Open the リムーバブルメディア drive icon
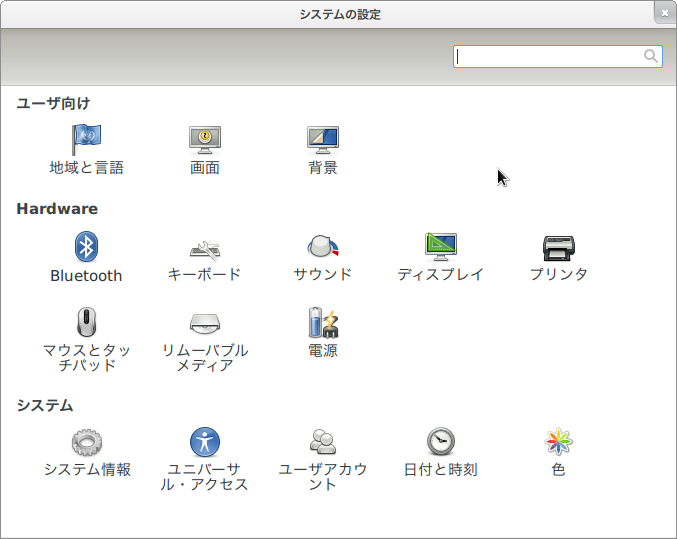 click(x=205, y=323)
